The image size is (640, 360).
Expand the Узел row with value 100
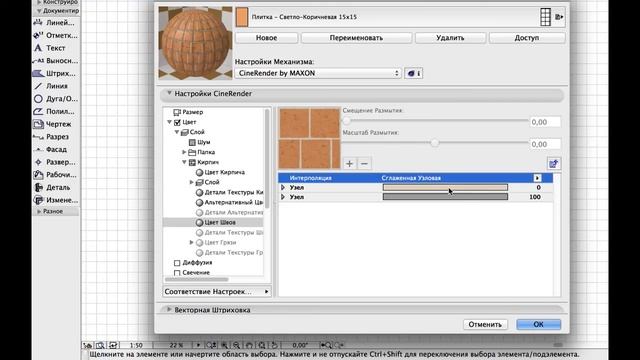tap(283, 197)
